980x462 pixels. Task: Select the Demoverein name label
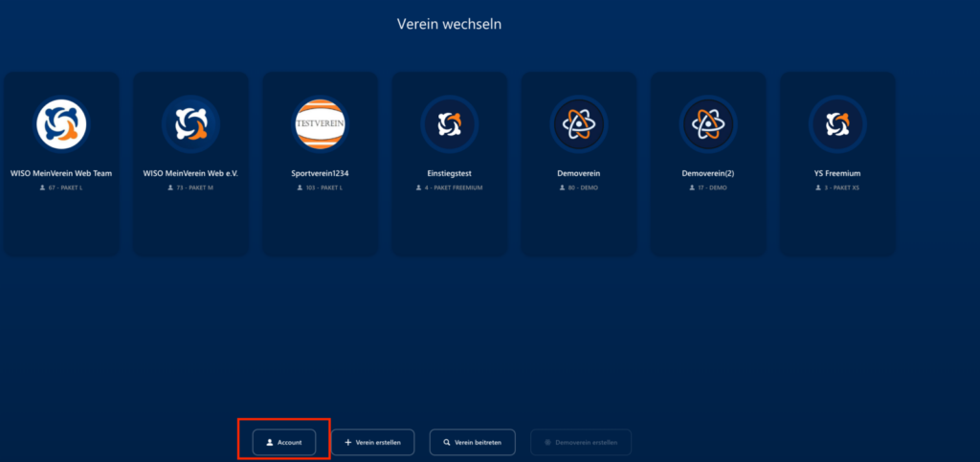pos(579,173)
